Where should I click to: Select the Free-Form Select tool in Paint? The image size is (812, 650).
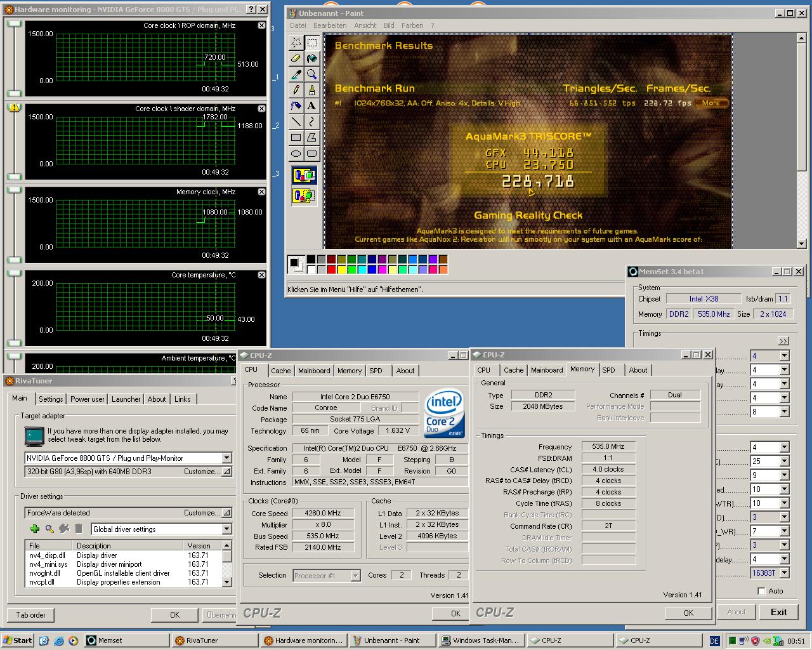296,43
